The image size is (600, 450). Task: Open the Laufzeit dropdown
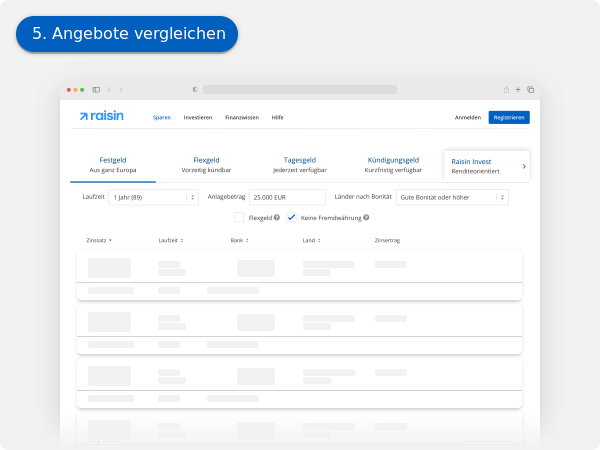point(153,197)
